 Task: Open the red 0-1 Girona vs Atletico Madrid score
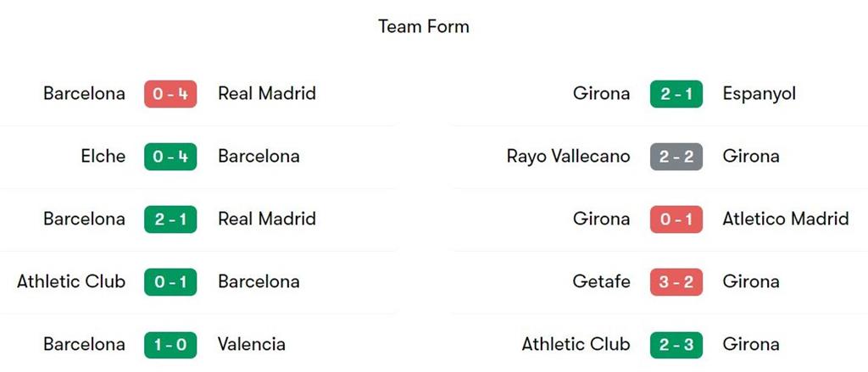(676, 219)
